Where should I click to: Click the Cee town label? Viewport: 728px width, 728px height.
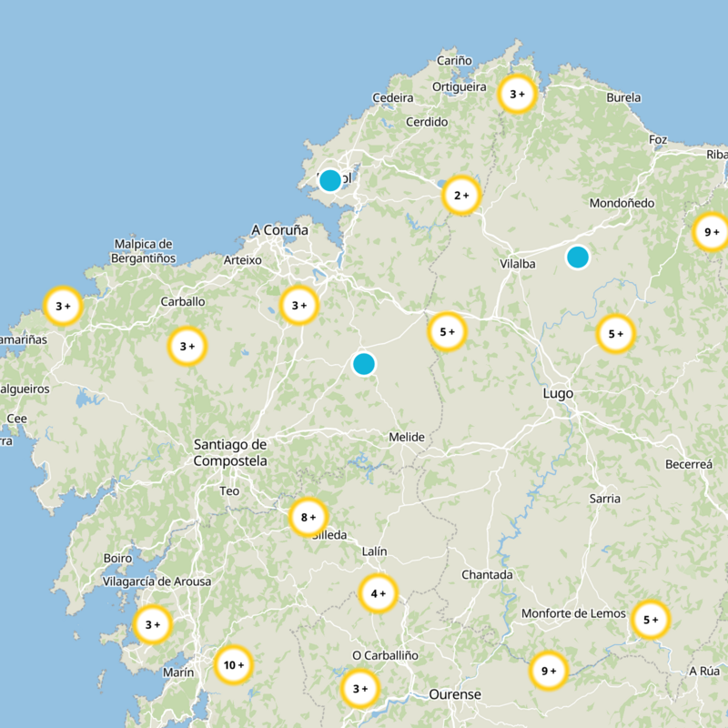[x=16, y=419]
